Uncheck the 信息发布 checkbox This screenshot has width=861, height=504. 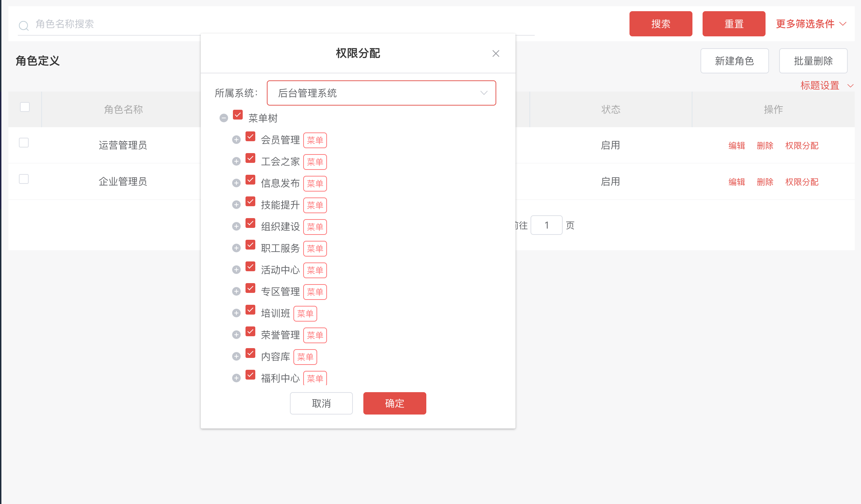tap(250, 180)
